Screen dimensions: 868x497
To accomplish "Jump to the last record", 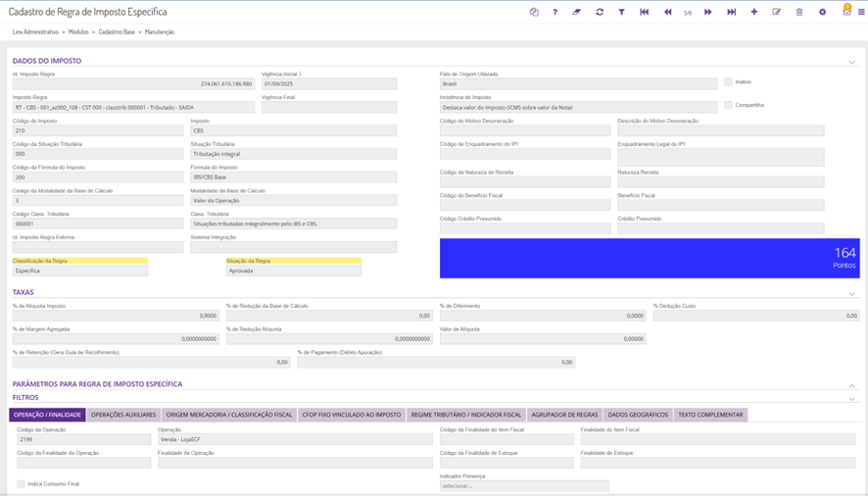I will [x=731, y=12].
